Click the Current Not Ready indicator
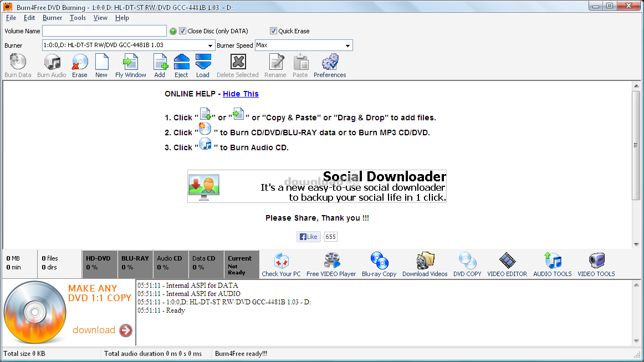Viewport: 644px width, 362px height. pos(242,264)
